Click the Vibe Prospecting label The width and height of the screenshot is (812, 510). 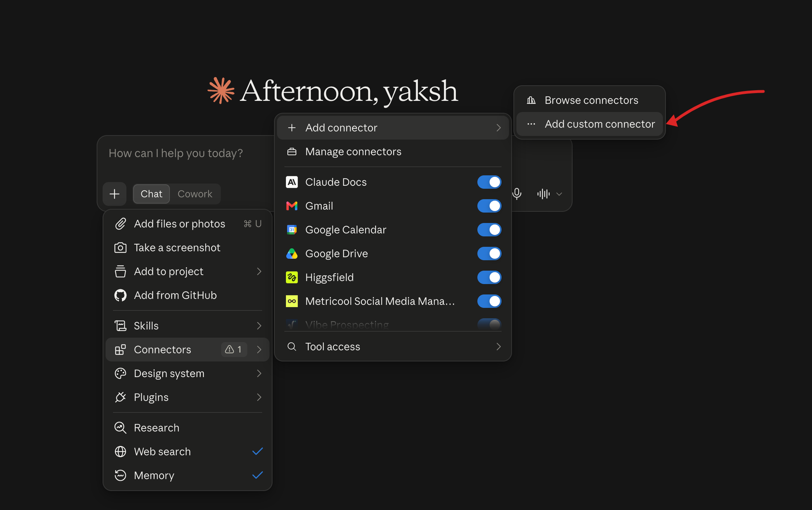347,324
